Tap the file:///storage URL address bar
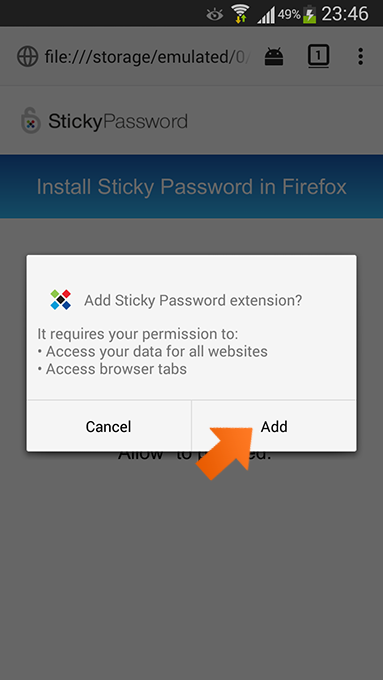The height and width of the screenshot is (680, 383). 147,57
